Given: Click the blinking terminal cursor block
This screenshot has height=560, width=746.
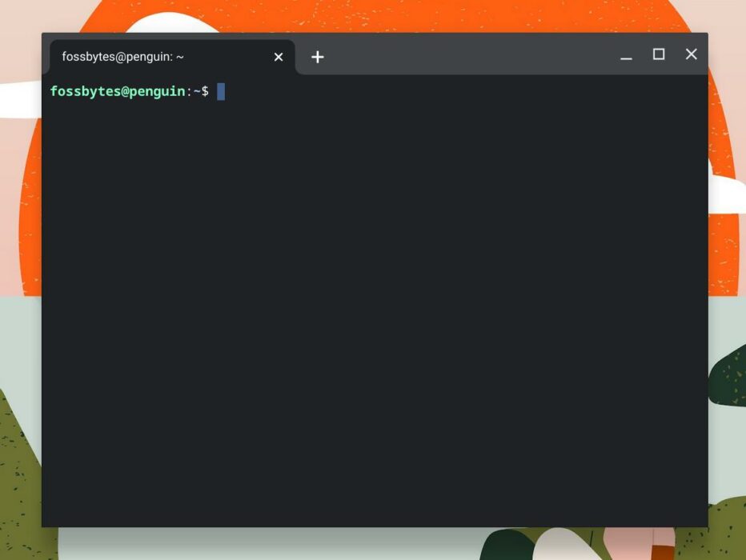Looking at the screenshot, I should (222, 91).
